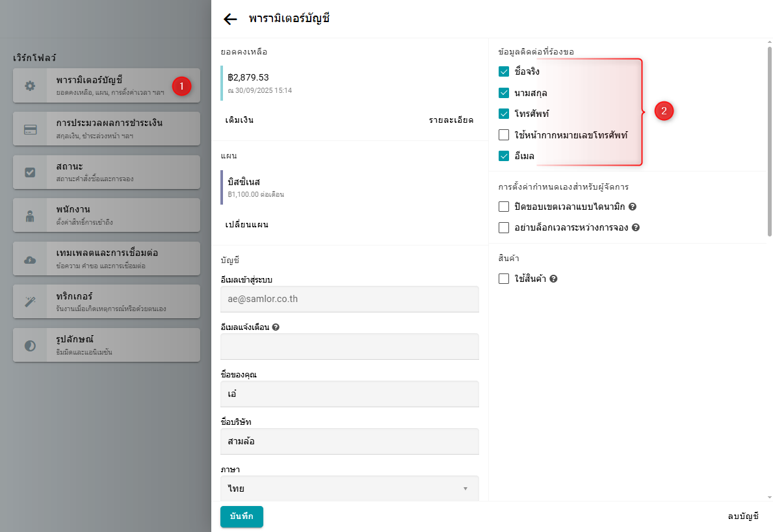Click the half-circle appearance theme icon
Image resolution: width=773 pixels, height=532 pixels.
click(x=30, y=346)
